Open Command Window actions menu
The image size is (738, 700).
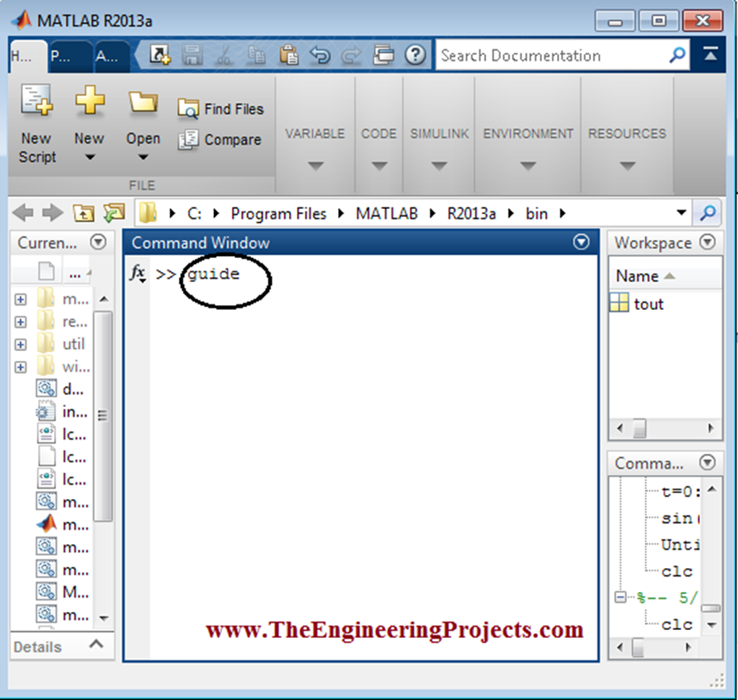coord(582,243)
